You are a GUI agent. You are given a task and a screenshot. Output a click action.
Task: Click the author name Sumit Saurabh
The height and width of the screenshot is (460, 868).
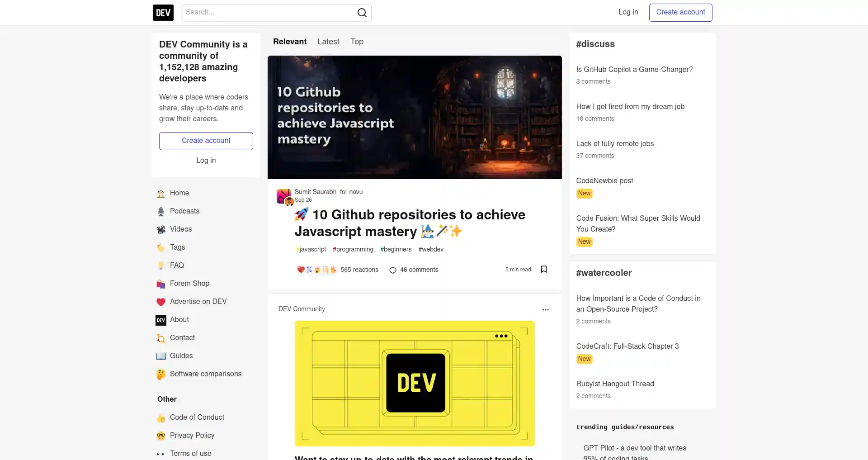click(316, 192)
